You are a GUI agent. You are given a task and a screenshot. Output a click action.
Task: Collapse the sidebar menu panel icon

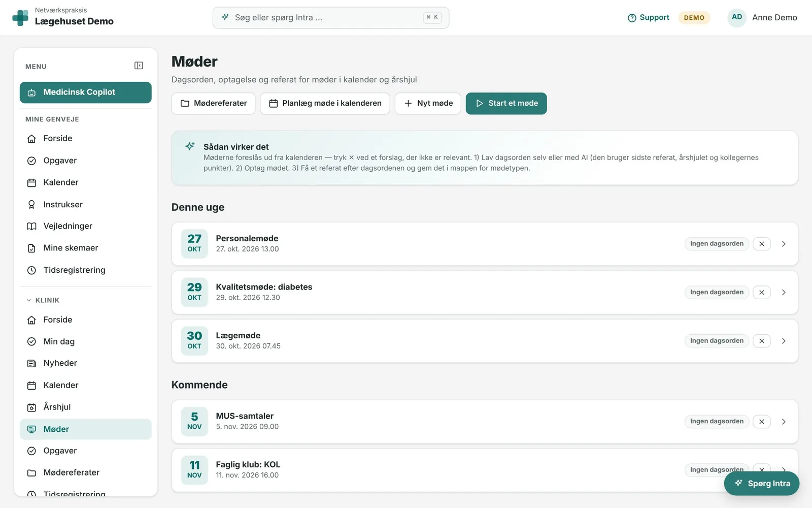139,66
